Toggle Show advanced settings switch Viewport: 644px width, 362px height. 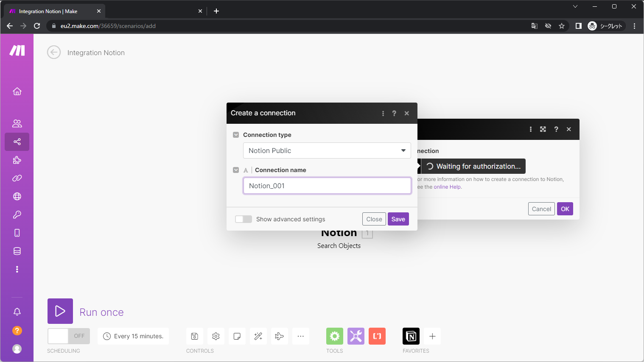click(x=244, y=219)
